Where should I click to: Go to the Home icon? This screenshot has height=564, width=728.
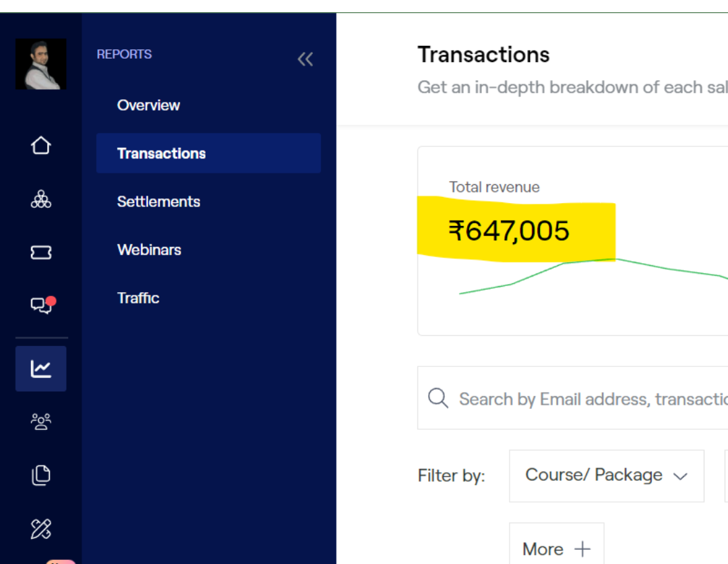[x=41, y=145]
